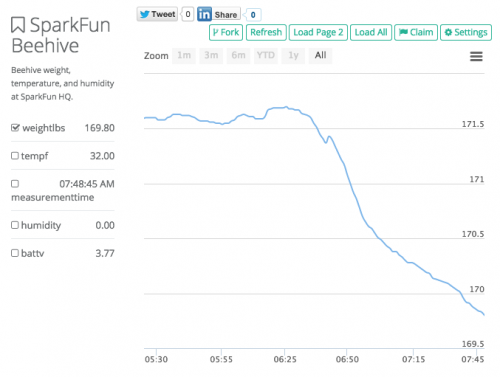The image size is (500, 377).
Task: Uncheck the weightlbs checkbox
Action: [x=15, y=128]
